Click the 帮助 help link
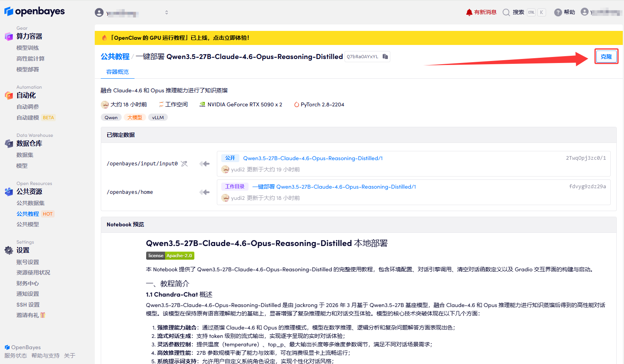This screenshot has width=624, height=364. pyautogui.click(x=569, y=12)
